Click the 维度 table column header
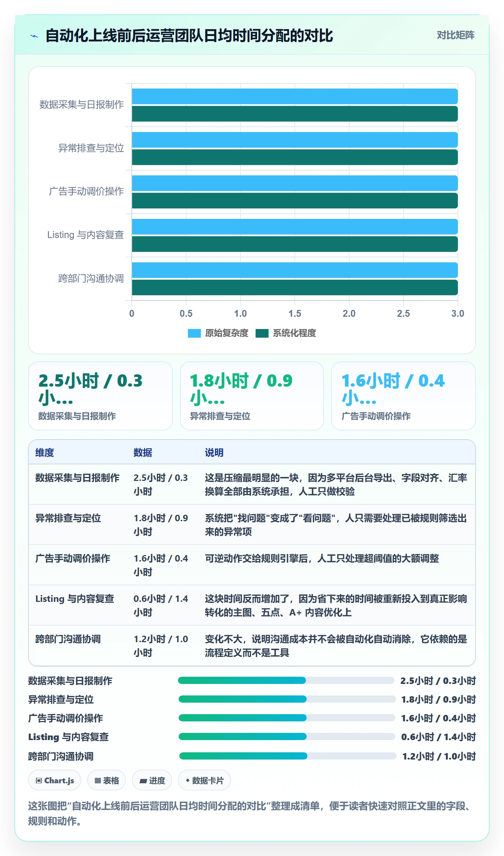This screenshot has height=856, width=504. click(x=45, y=452)
